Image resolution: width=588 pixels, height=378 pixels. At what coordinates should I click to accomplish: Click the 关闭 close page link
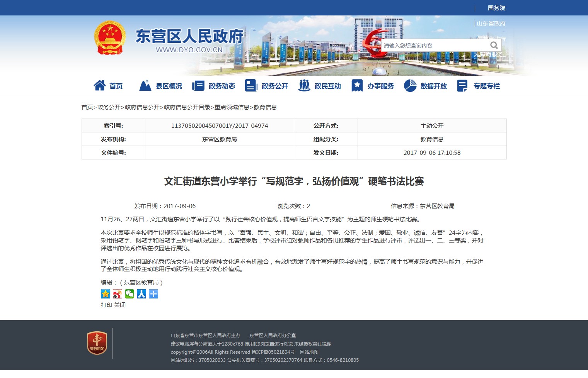120,305
